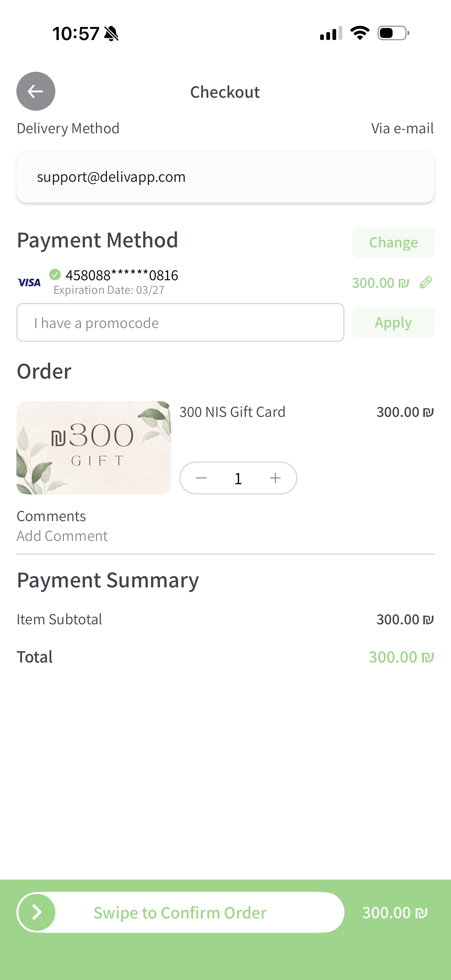Tap the battery status icon
Viewport: 451px width, 980px height.
point(393,33)
